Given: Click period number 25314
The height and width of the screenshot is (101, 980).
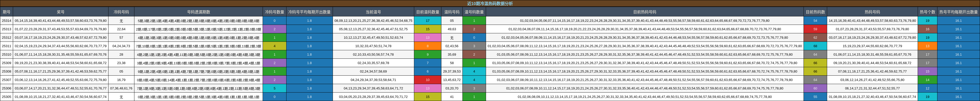Looking at the screenshot, I should [x=6, y=21].
